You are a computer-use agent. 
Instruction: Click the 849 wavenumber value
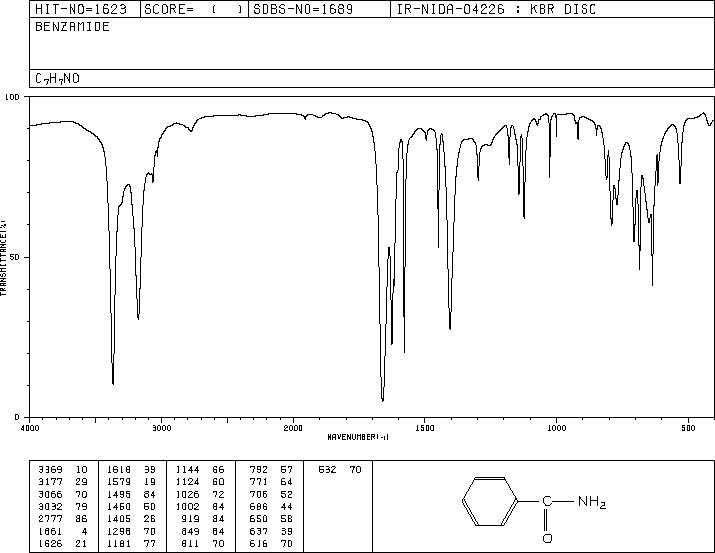pos(191,531)
